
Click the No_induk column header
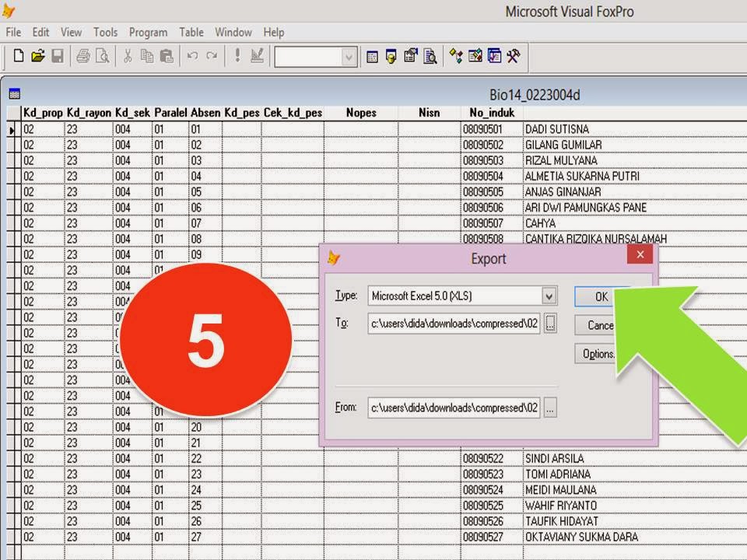(492, 113)
